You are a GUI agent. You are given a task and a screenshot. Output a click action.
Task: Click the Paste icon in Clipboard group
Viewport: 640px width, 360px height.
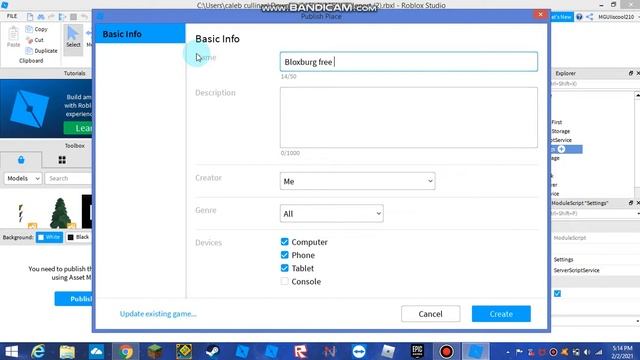pos(13,37)
